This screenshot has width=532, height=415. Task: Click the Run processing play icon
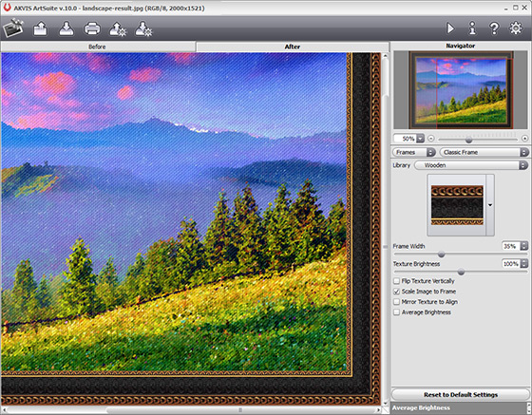click(450, 28)
